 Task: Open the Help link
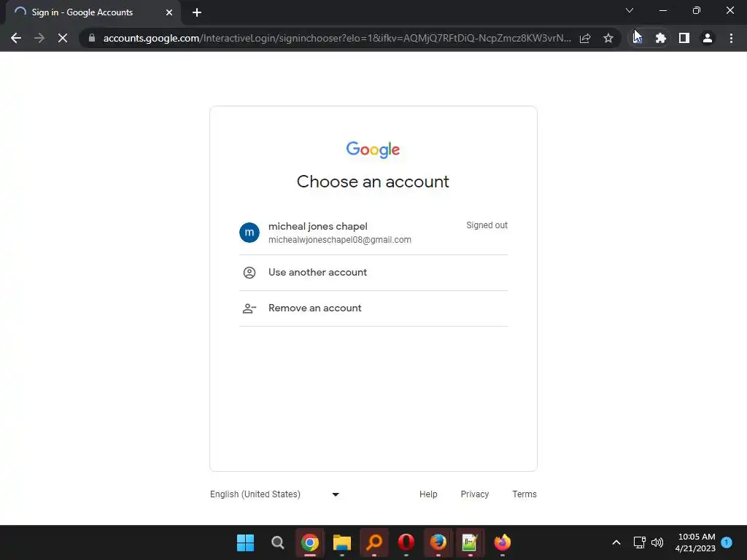point(428,494)
